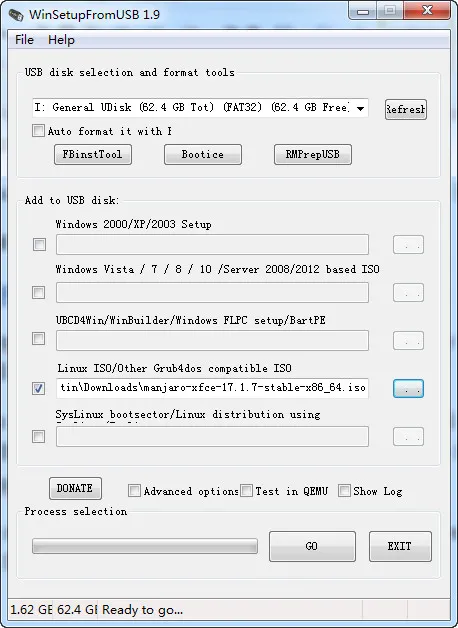Click the UBCD4Win/WinBuilder path field

[x=212, y=340]
